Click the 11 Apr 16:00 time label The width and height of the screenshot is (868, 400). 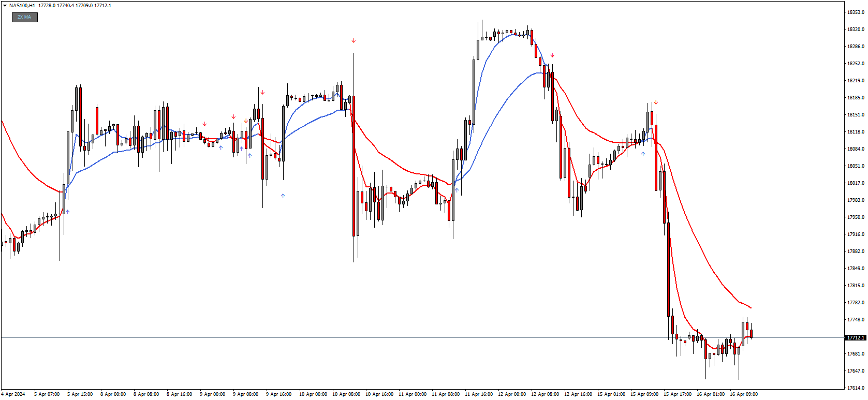click(x=478, y=394)
